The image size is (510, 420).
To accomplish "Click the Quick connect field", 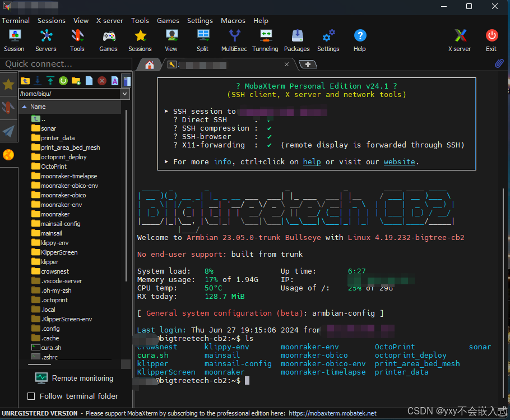I will [66, 64].
